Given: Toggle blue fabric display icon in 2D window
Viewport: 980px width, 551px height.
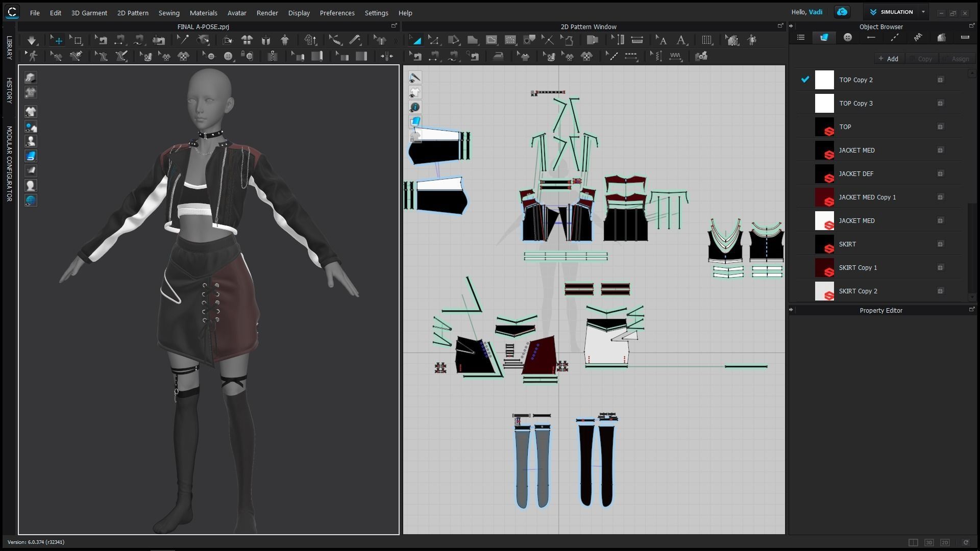Looking at the screenshot, I should 415,122.
